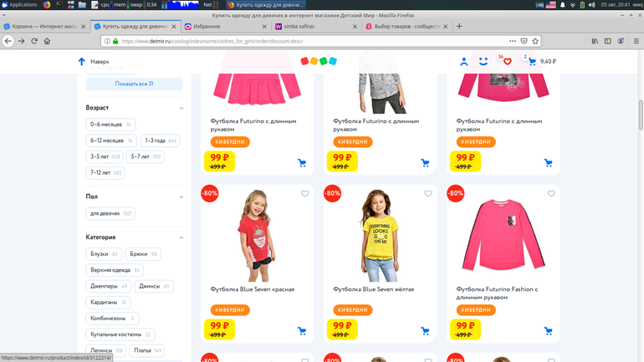Open the shopping cart in site header
This screenshot has width=644, height=362.
point(532,61)
